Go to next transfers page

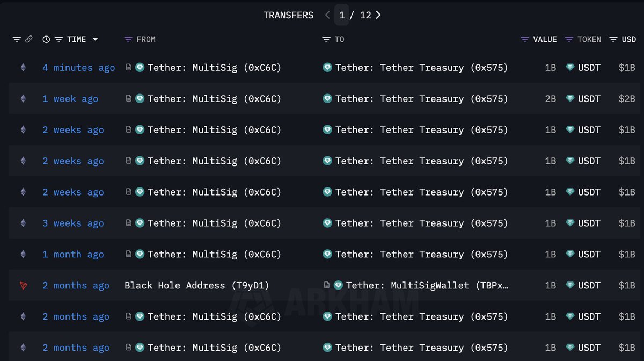pyautogui.click(x=378, y=15)
